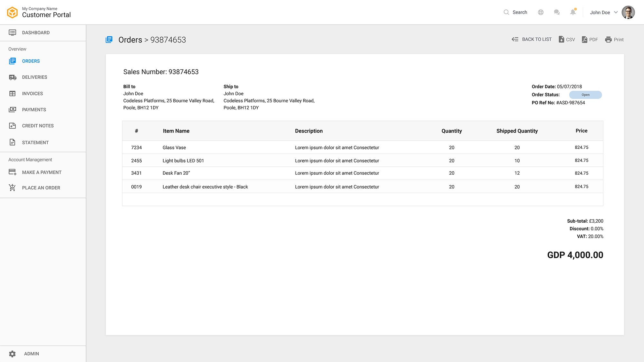Click the help lifebuoy icon
644x362 pixels.
pos(541,12)
